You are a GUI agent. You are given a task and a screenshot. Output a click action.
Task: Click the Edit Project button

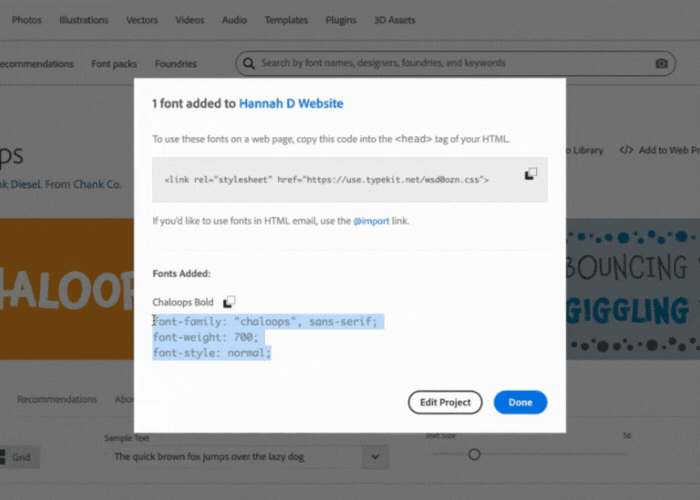tap(445, 402)
